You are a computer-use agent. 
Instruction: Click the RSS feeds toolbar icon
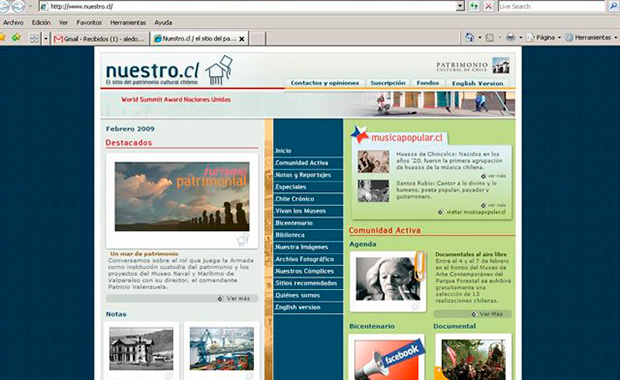[x=490, y=38]
